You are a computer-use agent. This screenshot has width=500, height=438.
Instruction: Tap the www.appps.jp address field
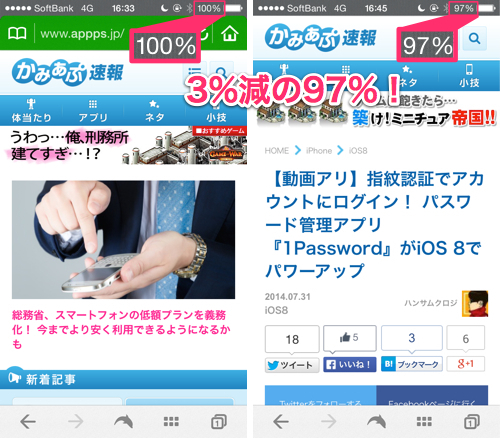click(83, 34)
